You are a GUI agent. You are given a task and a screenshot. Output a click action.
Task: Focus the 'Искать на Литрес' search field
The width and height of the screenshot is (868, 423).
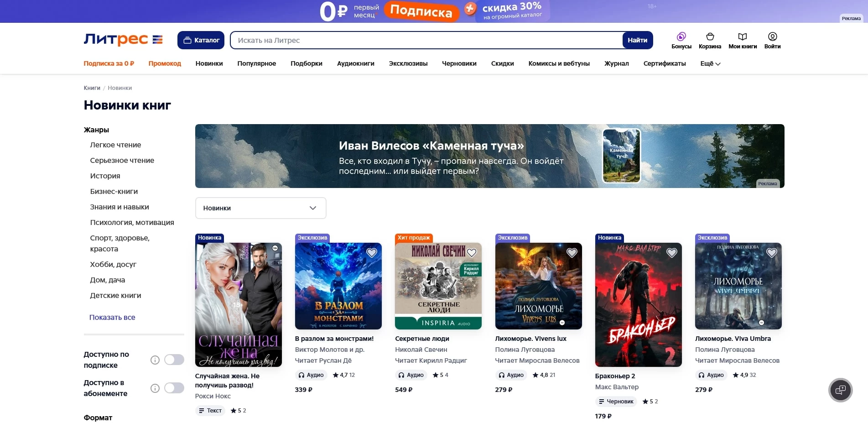[x=426, y=40]
